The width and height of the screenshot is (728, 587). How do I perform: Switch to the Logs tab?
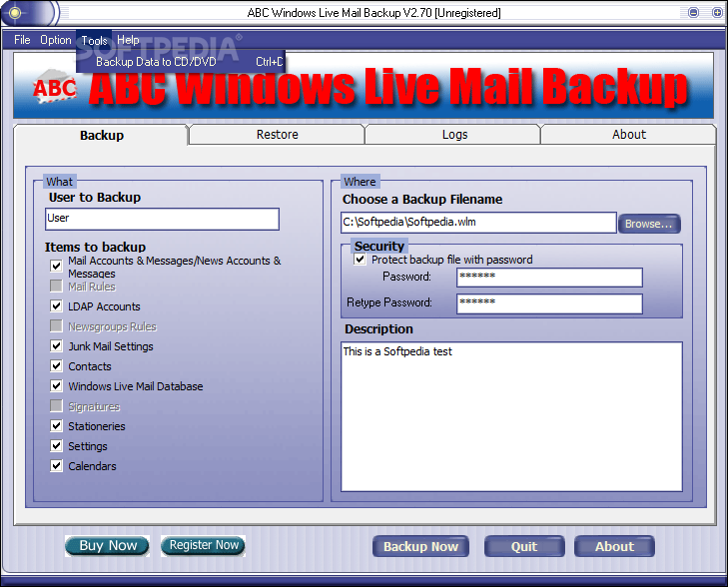click(454, 135)
